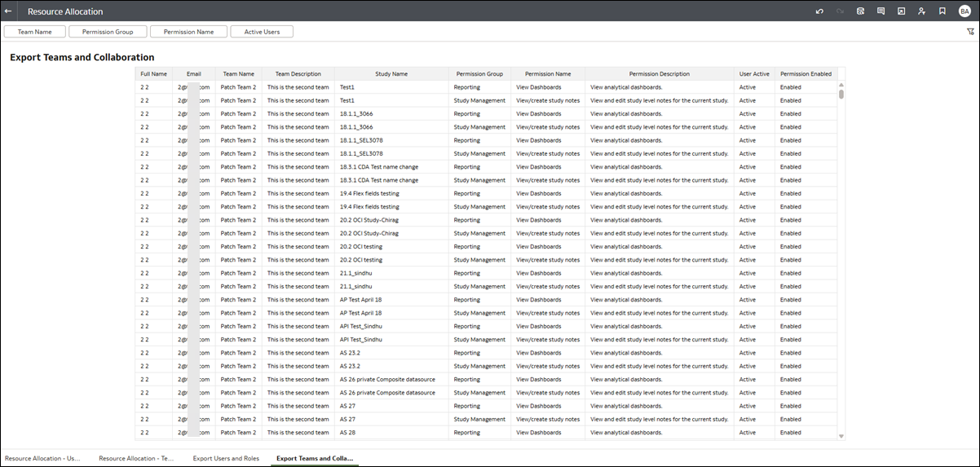
Task: Open the Team Name filter
Action: tap(35, 32)
